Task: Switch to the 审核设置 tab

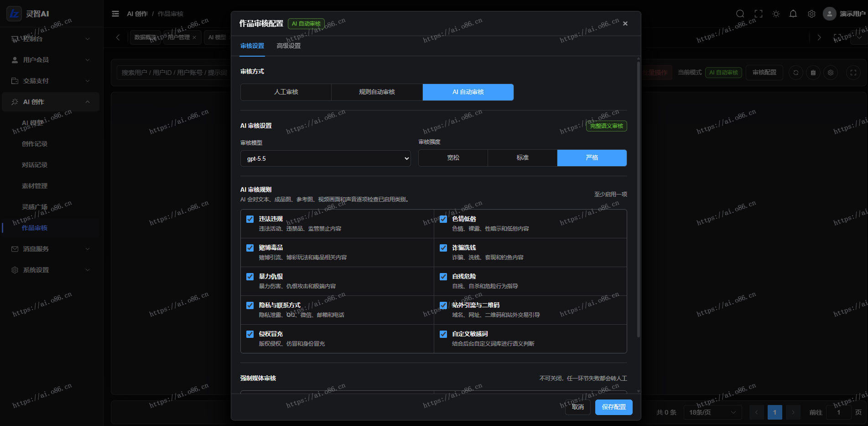Action: (x=252, y=46)
